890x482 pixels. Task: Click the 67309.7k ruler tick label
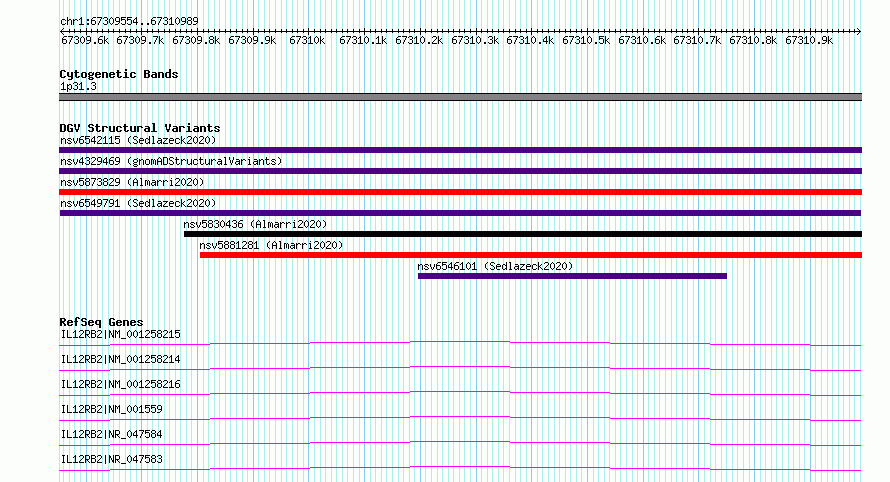(140, 40)
